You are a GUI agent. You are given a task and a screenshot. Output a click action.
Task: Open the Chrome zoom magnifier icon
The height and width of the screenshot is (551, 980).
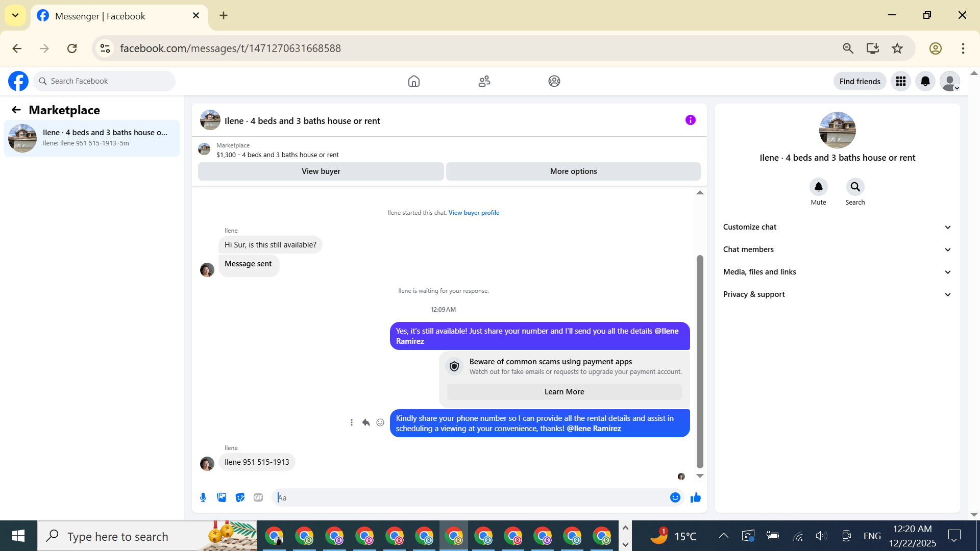point(848,48)
